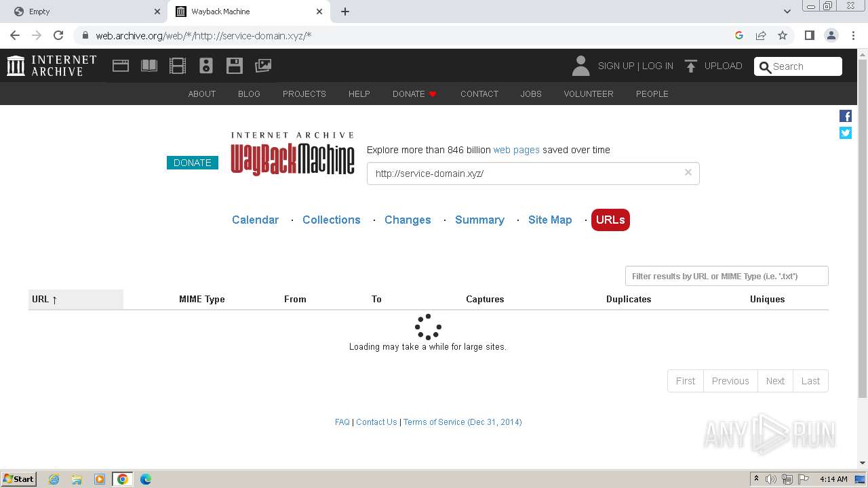Reload the current page

[58, 35]
